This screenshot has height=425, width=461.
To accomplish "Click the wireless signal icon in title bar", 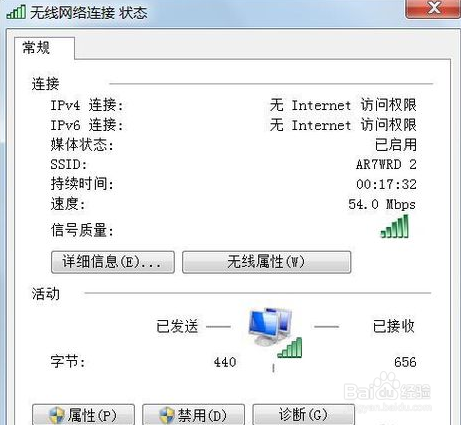I will [16, 11].
